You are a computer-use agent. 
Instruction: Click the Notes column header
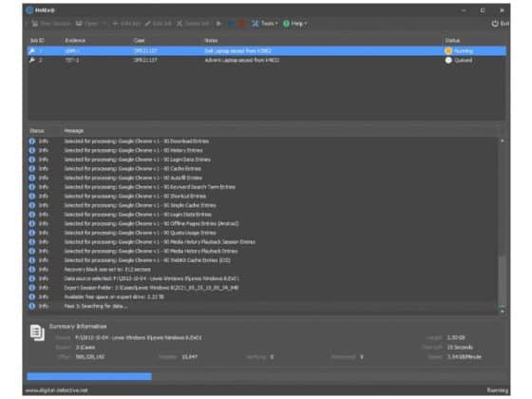pos(211,40)
